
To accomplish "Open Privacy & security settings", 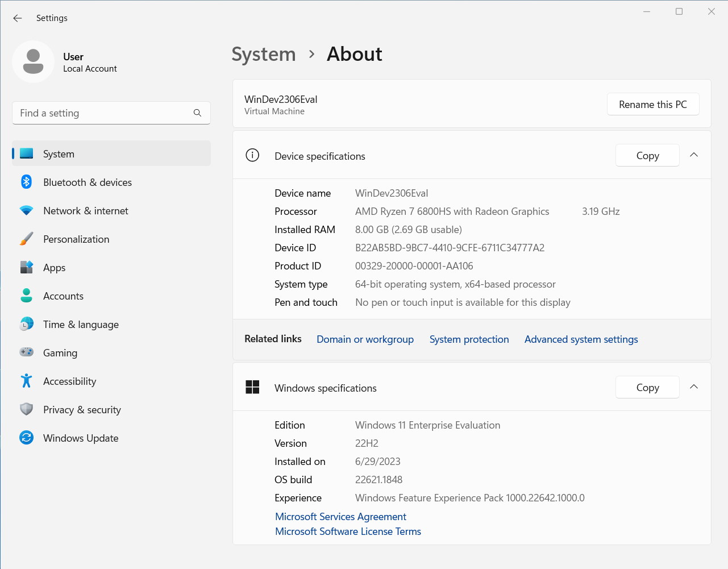I will tap(82, 410).
